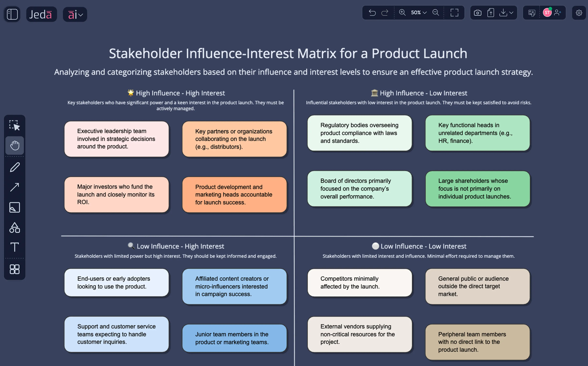588x366 pixels.
Task: Select the Text tool
Action: click(15, 247)
